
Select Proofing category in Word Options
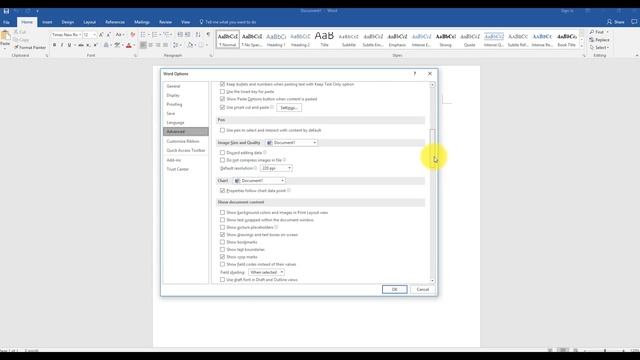(x=186, y=104)
